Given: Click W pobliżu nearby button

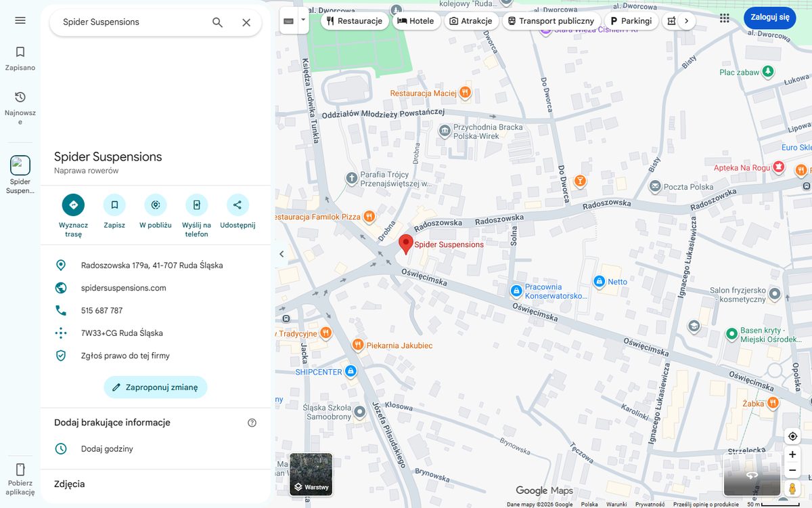Looking at the screenshot, I should (x=156, y=212).
